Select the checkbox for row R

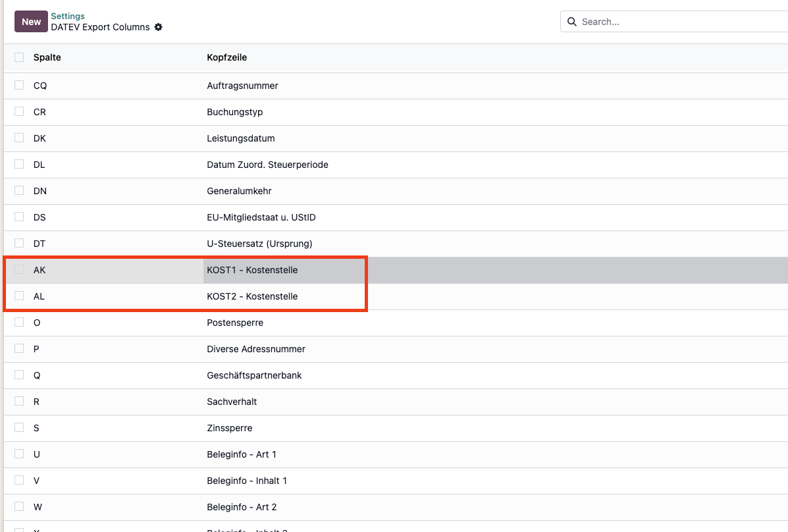(19, 401)
